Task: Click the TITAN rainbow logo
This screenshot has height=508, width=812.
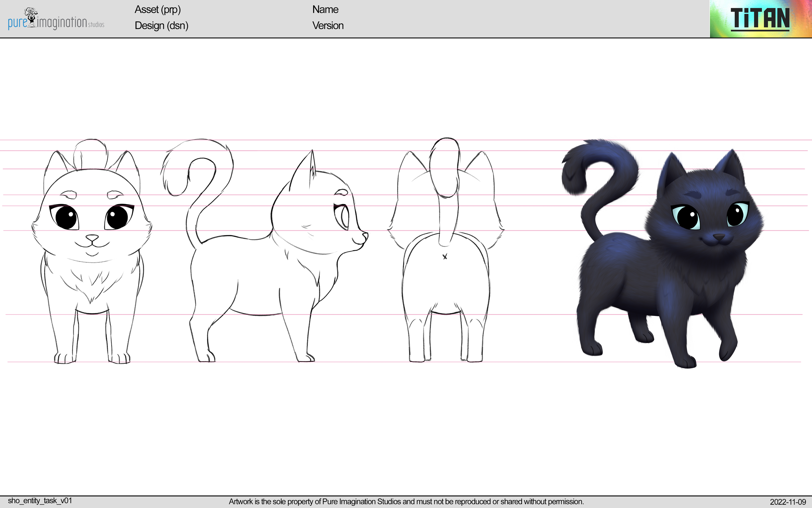Action: [760, 19]
